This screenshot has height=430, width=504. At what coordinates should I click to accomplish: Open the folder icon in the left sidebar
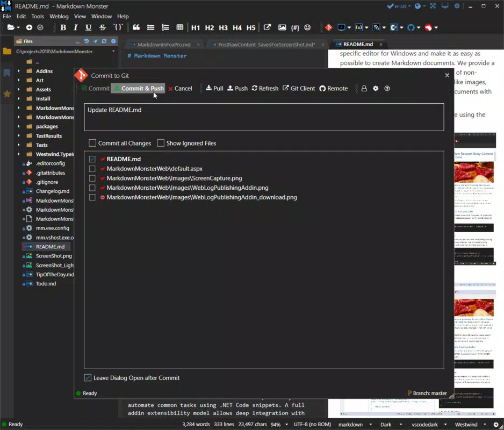[x=7, y=51]
